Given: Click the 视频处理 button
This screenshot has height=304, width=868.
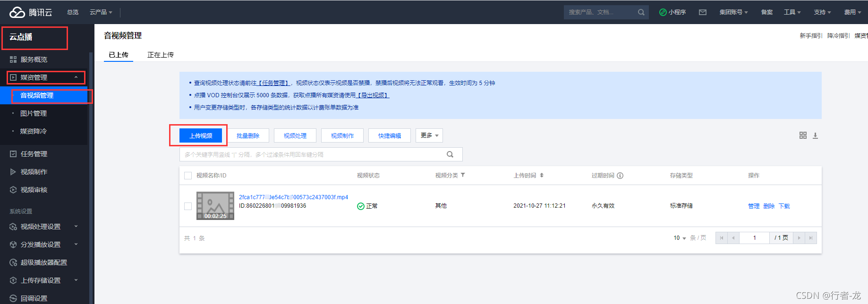Looking at the screenshot, I should pyautogui.click(x=295, y=135).
